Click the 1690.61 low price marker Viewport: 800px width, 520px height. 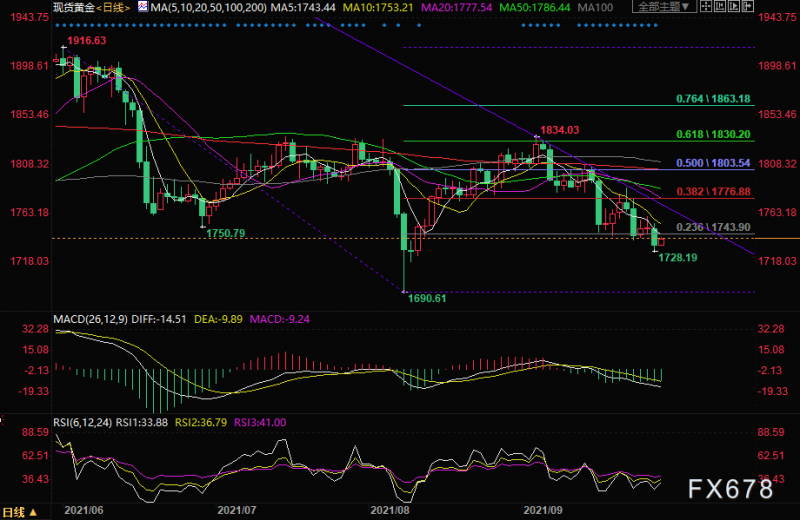pyautogui.click(x=425, y=298)
